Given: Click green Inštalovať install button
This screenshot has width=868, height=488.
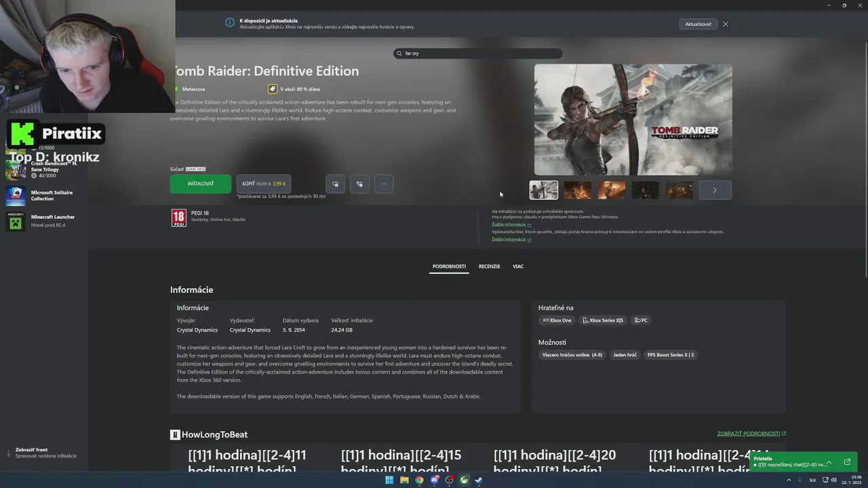Looking at the screenshot, I should click(201, 184).
